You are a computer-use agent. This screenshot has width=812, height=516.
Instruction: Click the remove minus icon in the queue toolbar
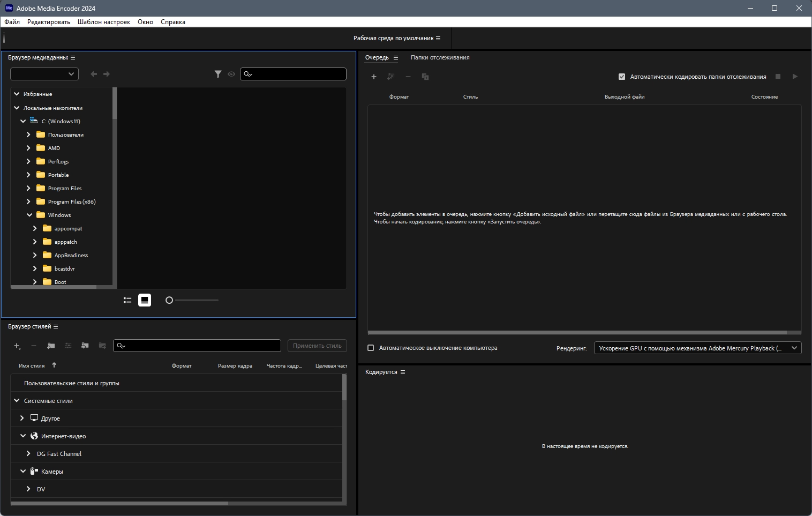[408, 77]
